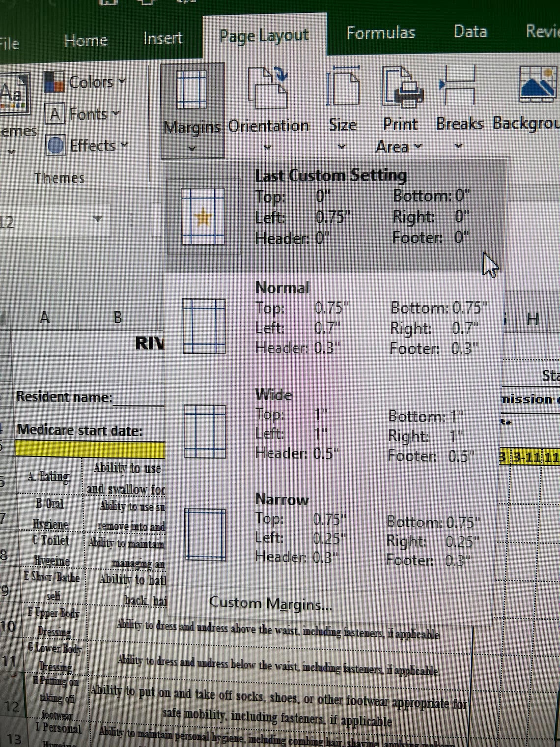Click the 'C Toilet Hygiene' cell

(51, 550)
